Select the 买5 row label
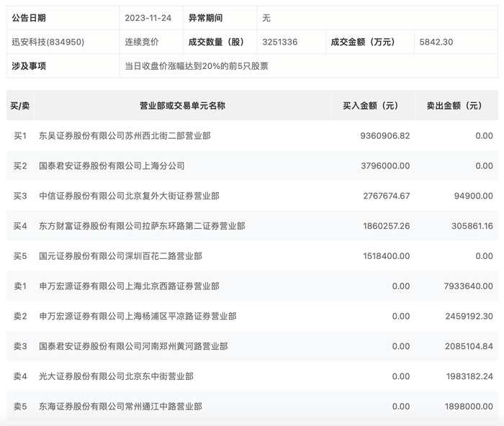The width and height of the screenshot is (504, 426). tap(20, 256)
